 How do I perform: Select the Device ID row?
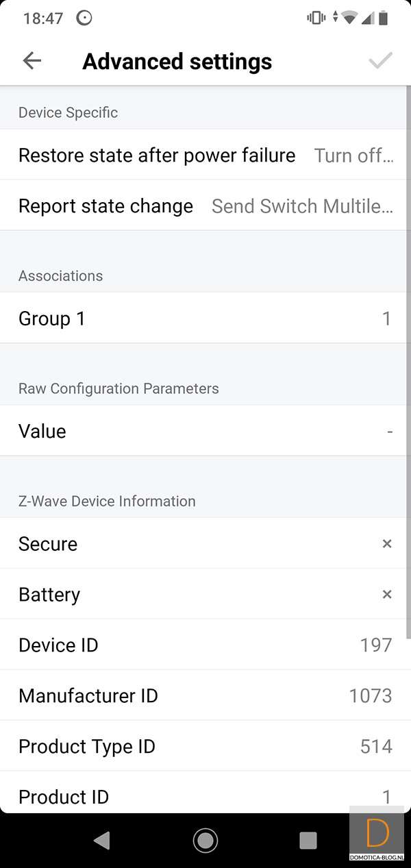[206, 645]
